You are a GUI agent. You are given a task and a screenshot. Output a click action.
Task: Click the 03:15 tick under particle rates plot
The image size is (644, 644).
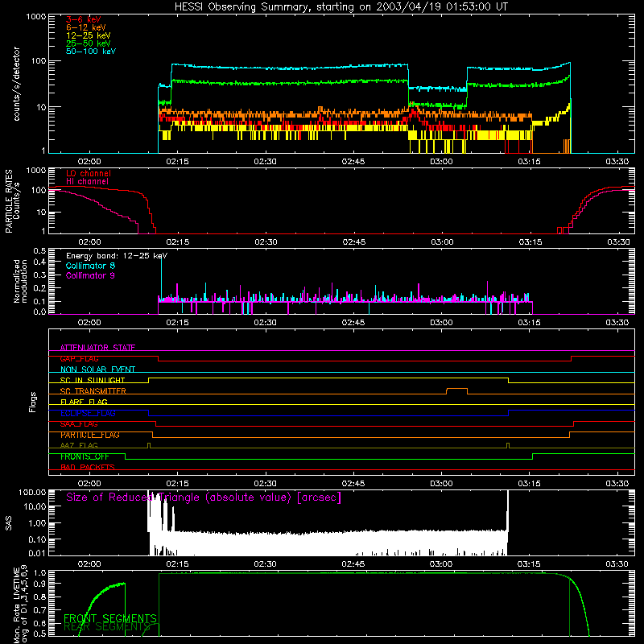[530, 242]
